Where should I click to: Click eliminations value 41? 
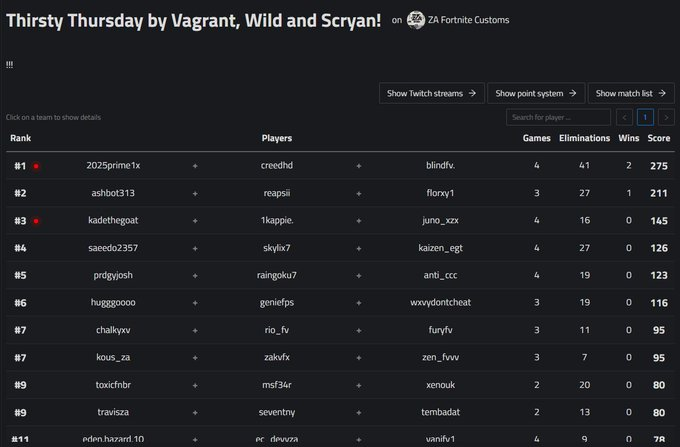tap(584, 165)
